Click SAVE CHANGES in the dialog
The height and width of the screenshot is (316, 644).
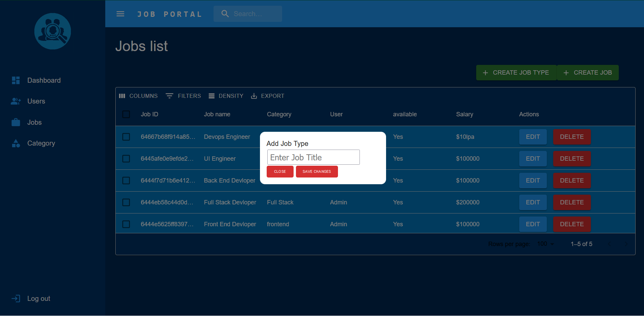click(316, 171)
